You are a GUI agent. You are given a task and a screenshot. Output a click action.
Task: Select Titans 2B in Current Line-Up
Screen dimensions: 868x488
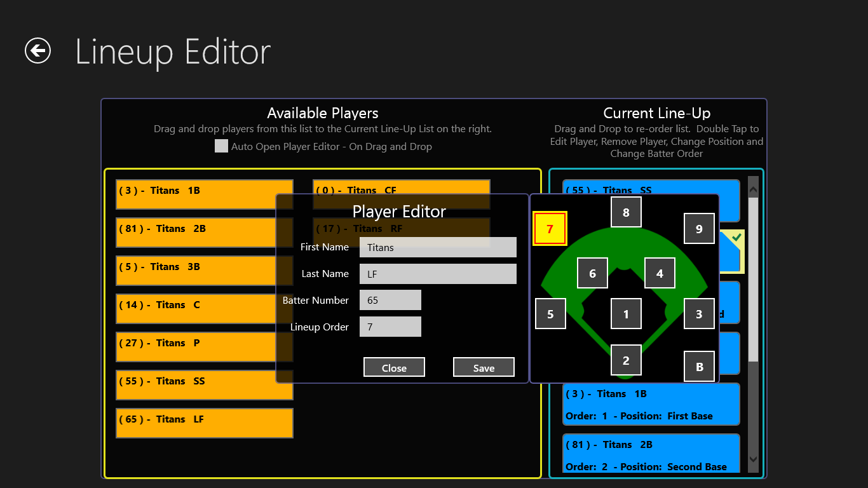click(x=651, y=455)
